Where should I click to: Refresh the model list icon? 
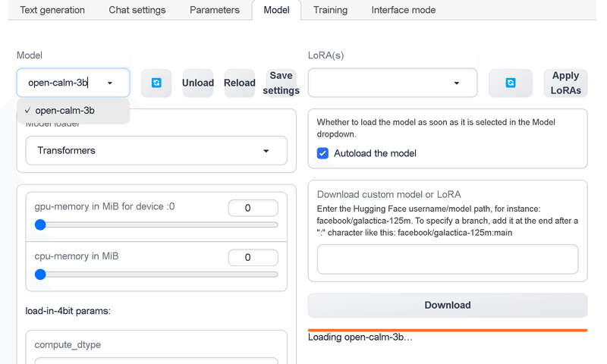(x=156, y=83)
